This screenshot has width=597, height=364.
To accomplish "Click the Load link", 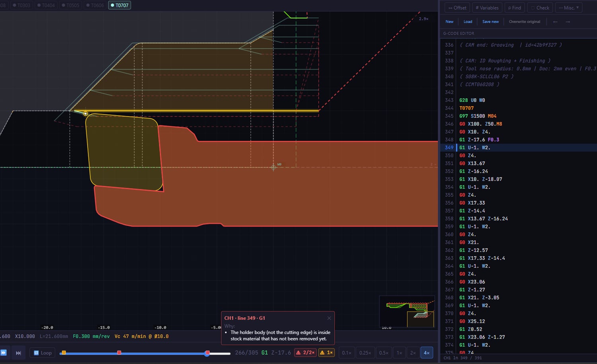I will (468, 21).
